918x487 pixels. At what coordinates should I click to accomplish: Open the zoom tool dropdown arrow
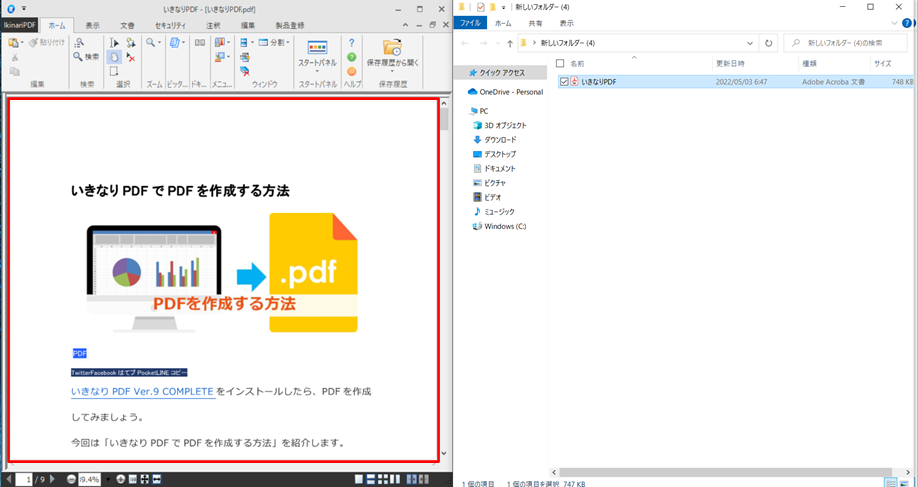click(x=159, y=43)
